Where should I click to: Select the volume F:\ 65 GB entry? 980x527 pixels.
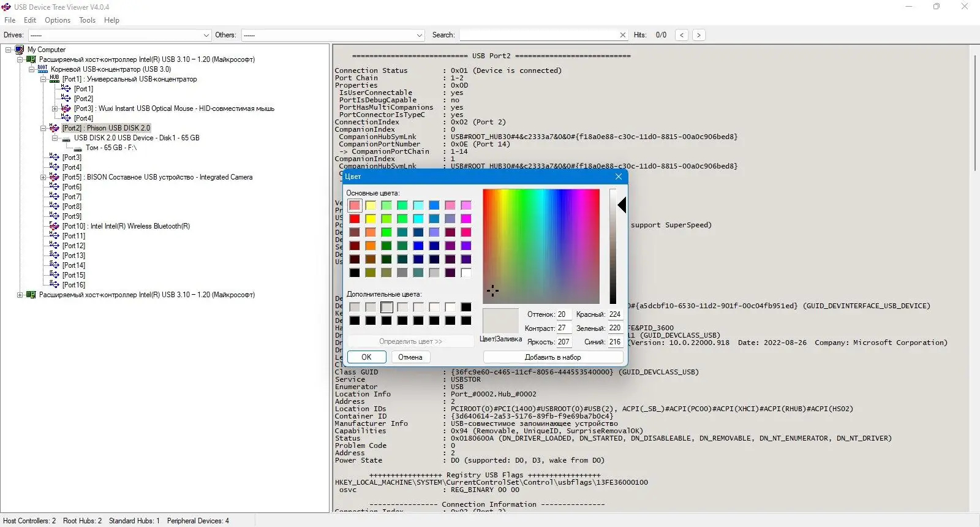111,148
